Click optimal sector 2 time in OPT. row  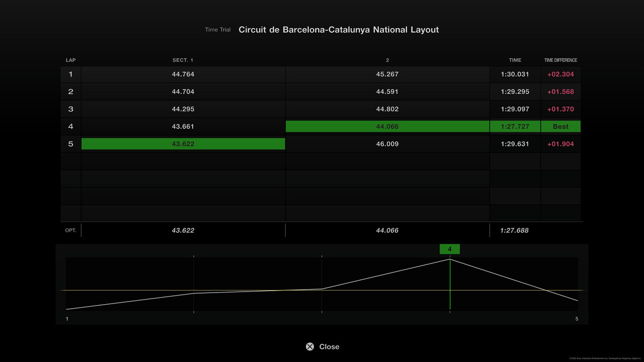click(x=387, y=230)
